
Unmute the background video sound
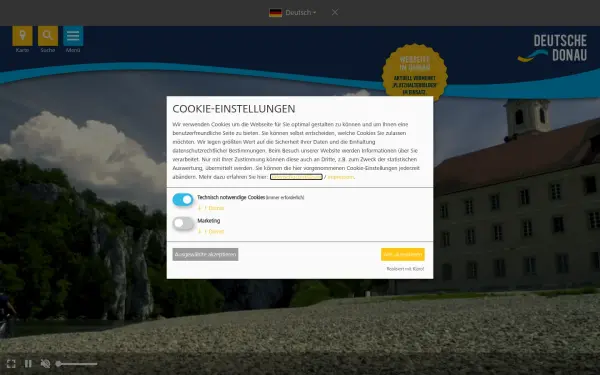(45, 364)
